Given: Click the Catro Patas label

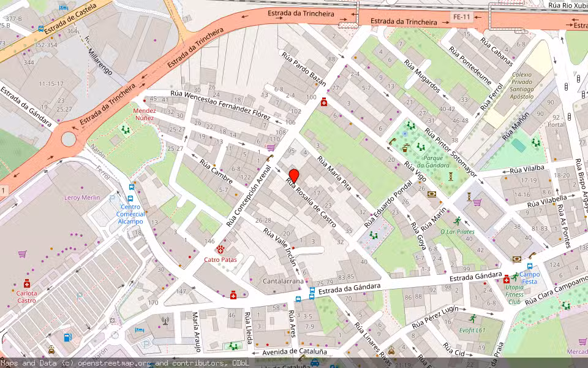Looking at the screenshot, I should click(221, 259).
